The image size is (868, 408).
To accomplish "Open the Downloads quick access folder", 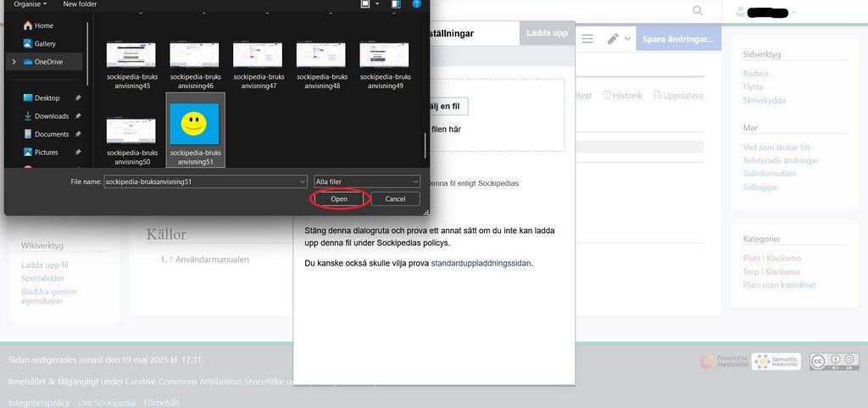I will (51, 116).
